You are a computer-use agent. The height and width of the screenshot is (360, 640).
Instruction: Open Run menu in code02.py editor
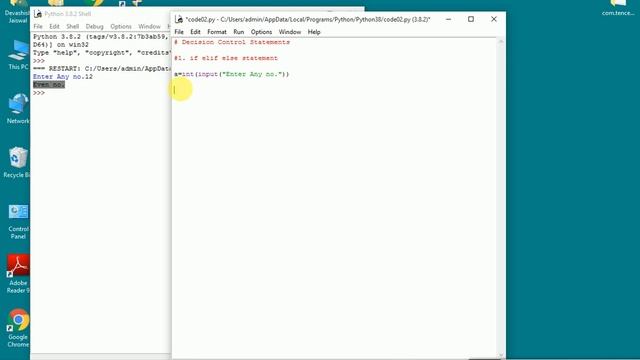pyautogui.click(x=238, y=32)
